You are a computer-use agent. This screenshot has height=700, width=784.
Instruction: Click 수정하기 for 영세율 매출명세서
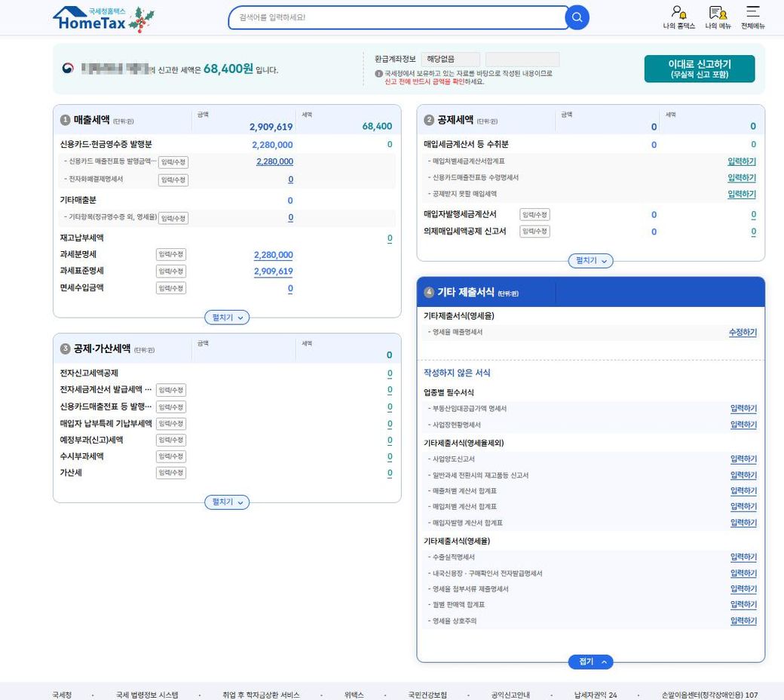pos(743,333)
